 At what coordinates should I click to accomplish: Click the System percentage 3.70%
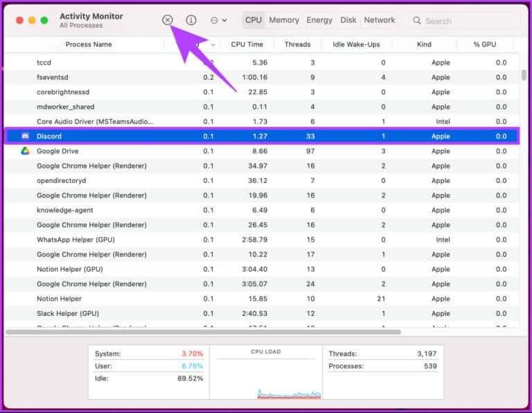(193, 353)
